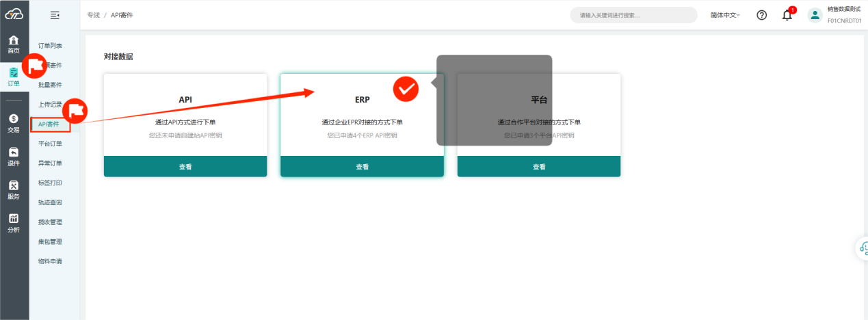Click 专线 breadcrumb link
This screenshot has width=868, height=320.
(x=94, y=15)
